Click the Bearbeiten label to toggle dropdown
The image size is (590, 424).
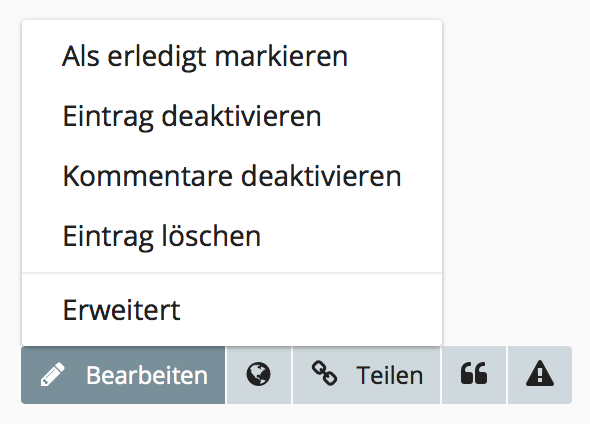[x=147, y=375]
